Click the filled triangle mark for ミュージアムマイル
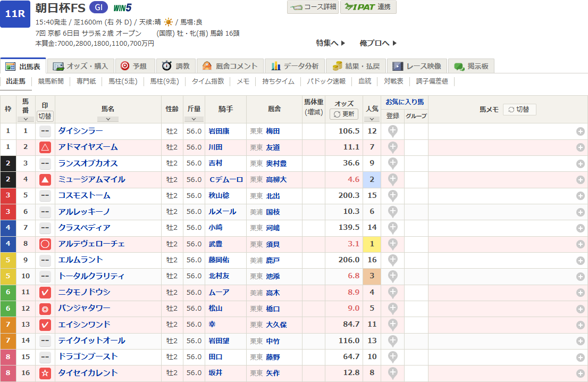 (x=45, y=180)
